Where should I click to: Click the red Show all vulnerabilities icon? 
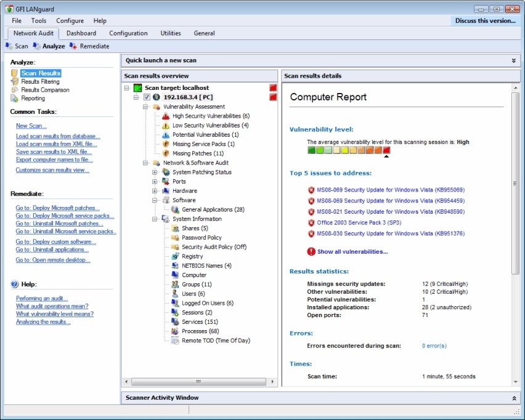coord(311,252)
